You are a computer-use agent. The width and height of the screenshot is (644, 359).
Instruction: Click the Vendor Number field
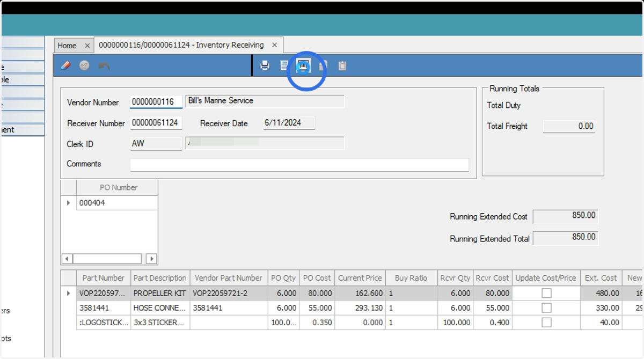(x=156, y=102)
